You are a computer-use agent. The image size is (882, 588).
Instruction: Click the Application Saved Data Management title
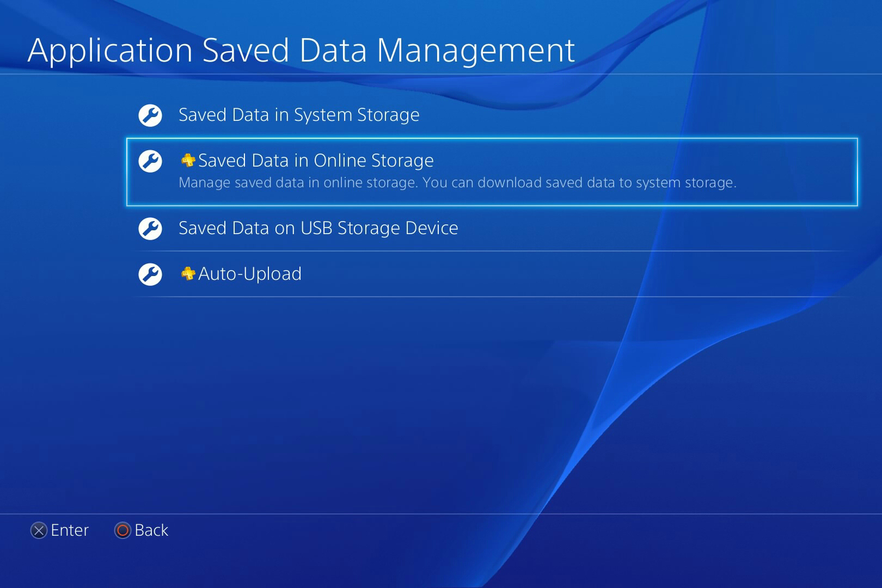tap(301, 50)
